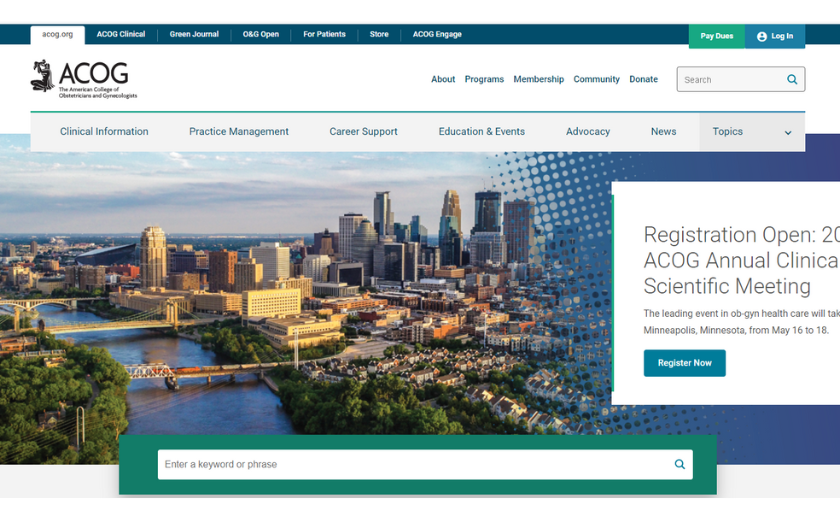Open the News menu
The image size is (840, 519).
click(x=663, y=132)
